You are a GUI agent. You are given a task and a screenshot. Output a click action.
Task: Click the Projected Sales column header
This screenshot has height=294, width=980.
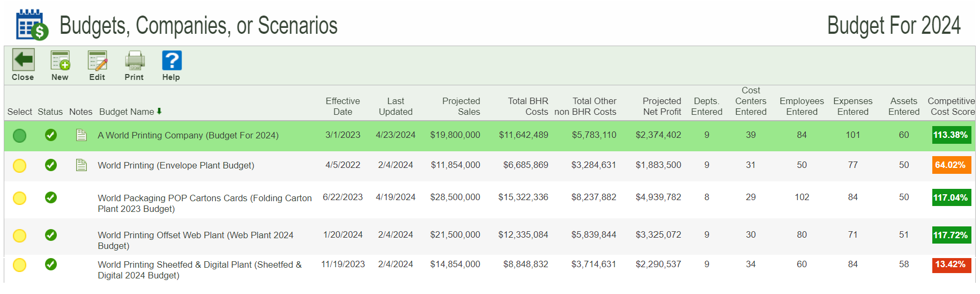point(461,106)
